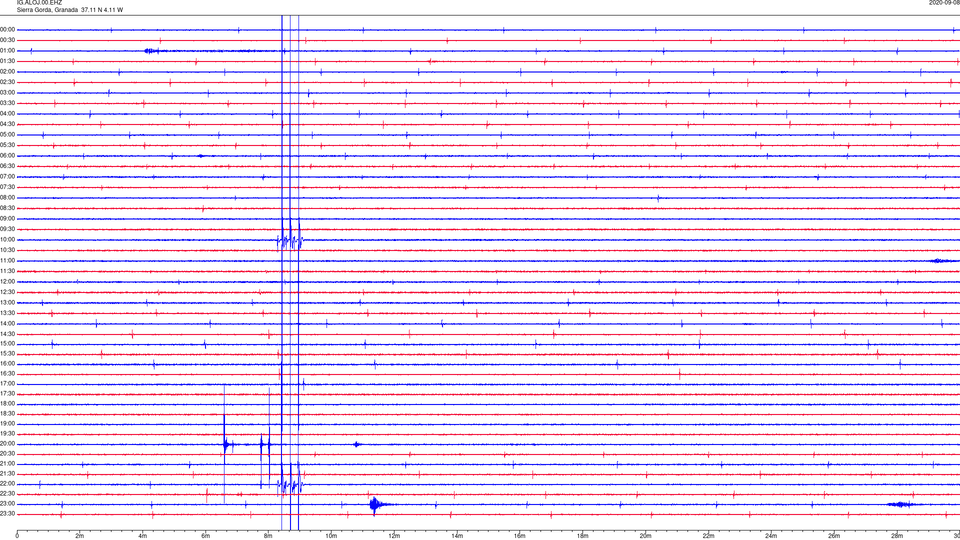Click the large seismic burst on 23:00 trace
Screen dimensions: 960x540
pos(377,504)
